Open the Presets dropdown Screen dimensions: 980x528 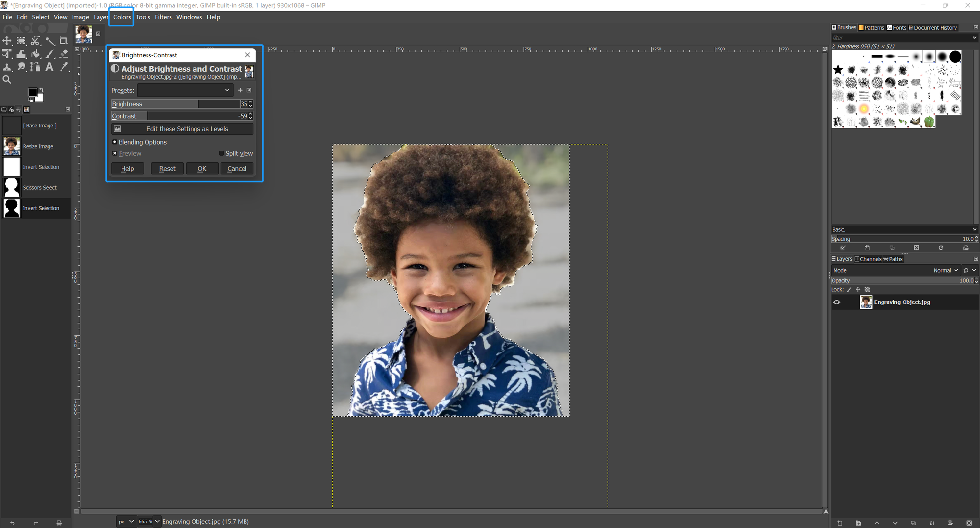185,90
